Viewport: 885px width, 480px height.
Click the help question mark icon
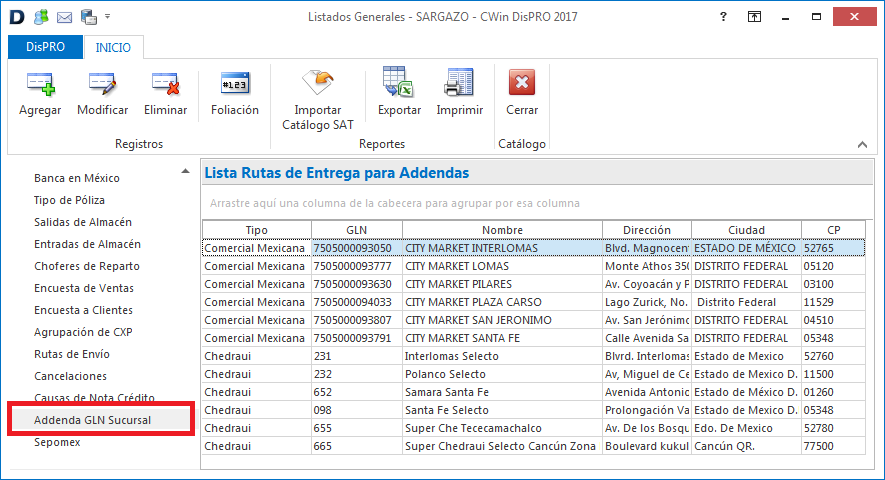[x=723, y=16]
